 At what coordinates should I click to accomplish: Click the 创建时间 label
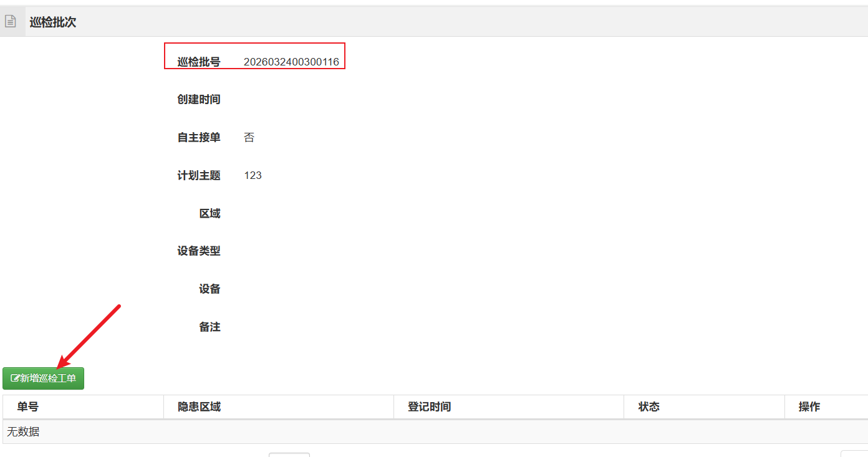(199, 100)
